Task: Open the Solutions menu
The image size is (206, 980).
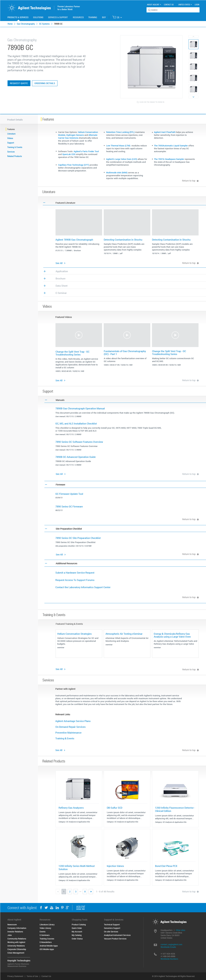Action: click(x=38, y=17)
